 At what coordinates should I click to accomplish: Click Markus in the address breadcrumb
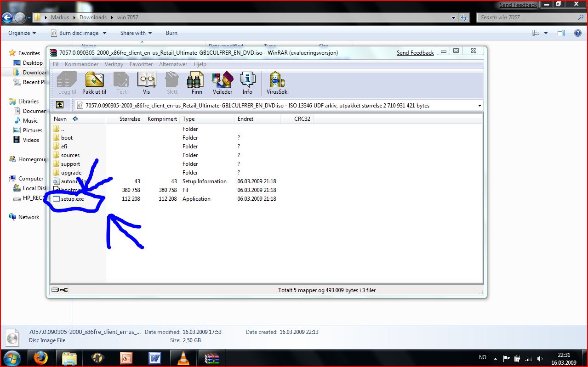pos(60,17)
